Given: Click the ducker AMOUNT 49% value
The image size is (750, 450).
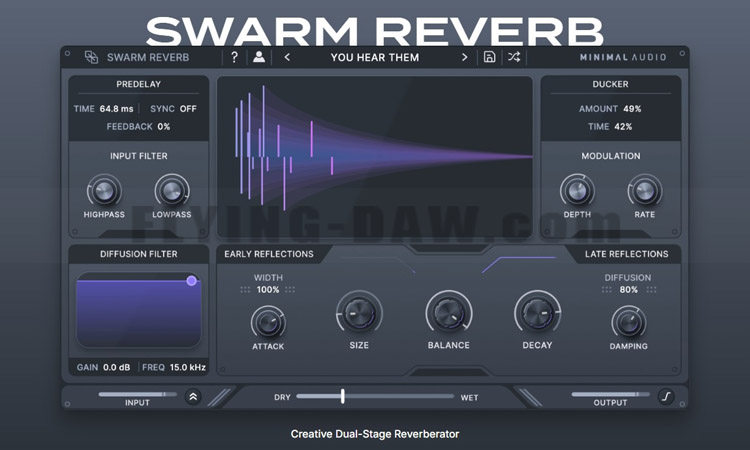Looking at the screenshot, I should (x=632, y=109).
